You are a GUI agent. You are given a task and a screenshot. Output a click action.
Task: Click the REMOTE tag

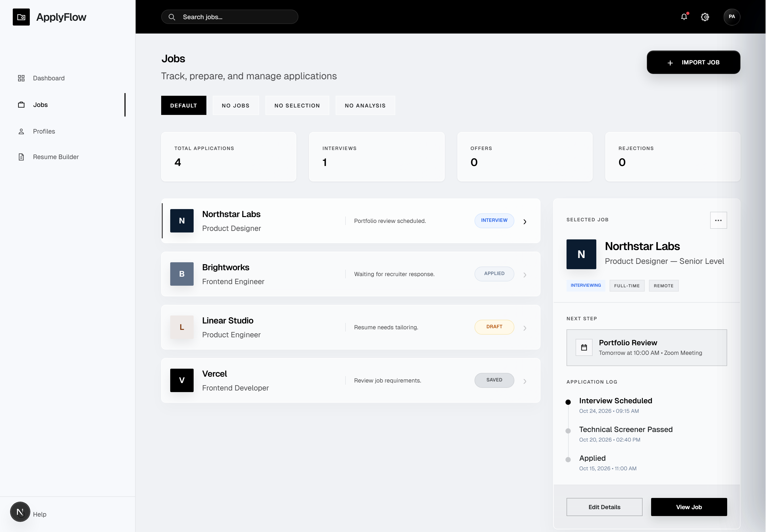[663, 286]
